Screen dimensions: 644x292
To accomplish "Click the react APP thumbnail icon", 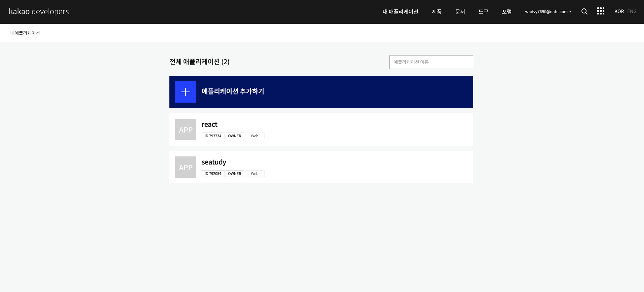I will click(186, 130).
